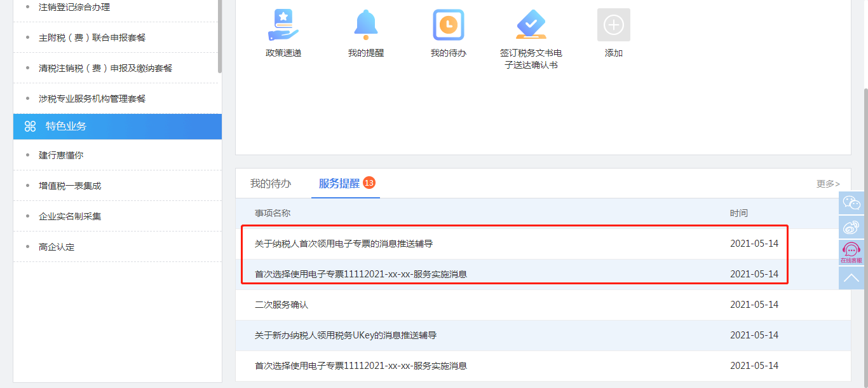Click the back-to-top arrow icon
The image size is (868, 388).
851,278
